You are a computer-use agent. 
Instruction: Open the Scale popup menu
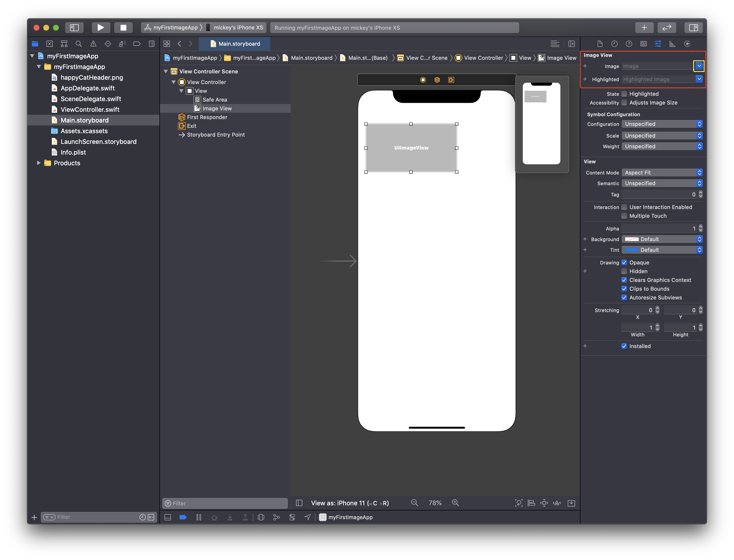[662, 136]
